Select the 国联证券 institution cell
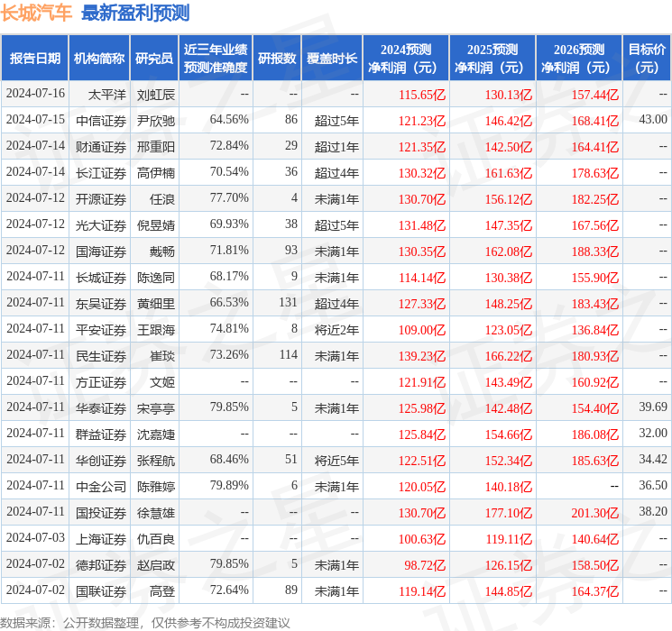672x631 pixels. (x=101, y=591)
